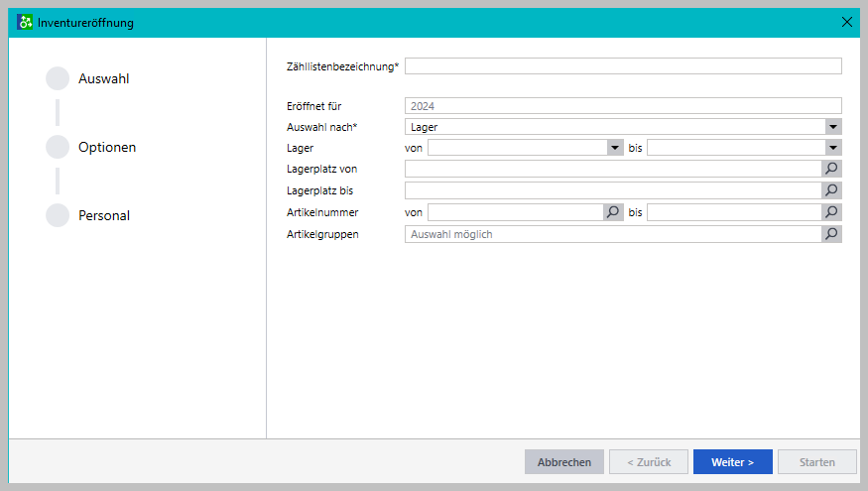The width and height of the screenshot is (868, 491).
Task: Click the Artikelgruppen field with Auswahl möglich
Action: (613, 234)
